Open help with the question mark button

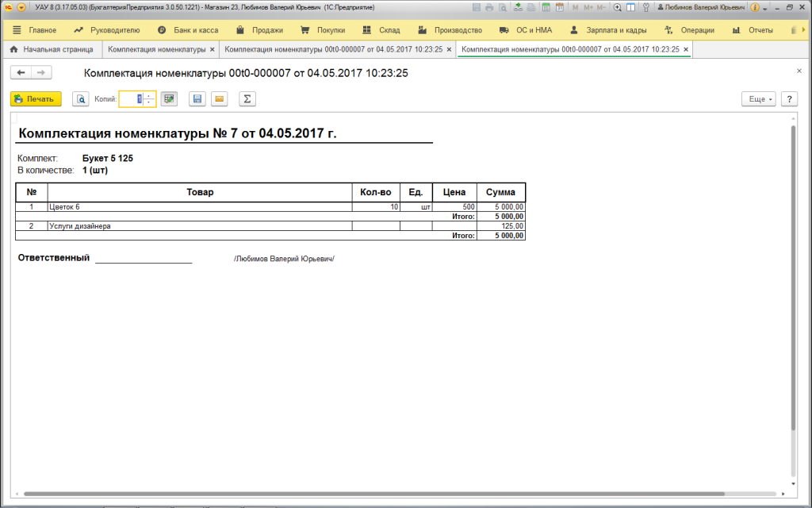789,99
